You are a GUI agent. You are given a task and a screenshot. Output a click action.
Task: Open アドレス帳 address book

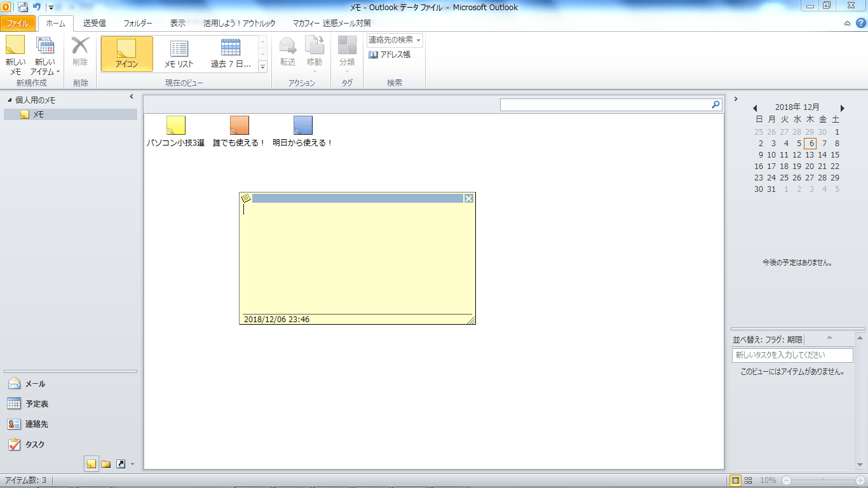[390, 55]
